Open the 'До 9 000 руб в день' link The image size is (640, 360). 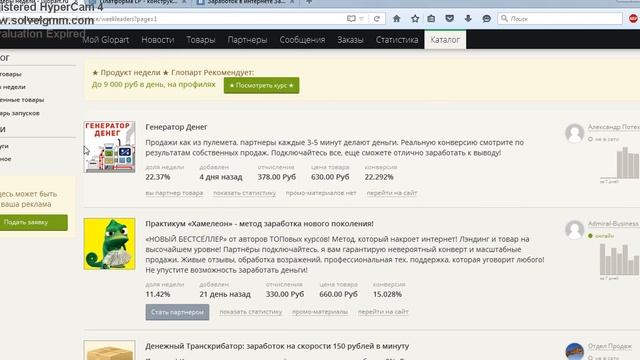click(x=153, y=84)
